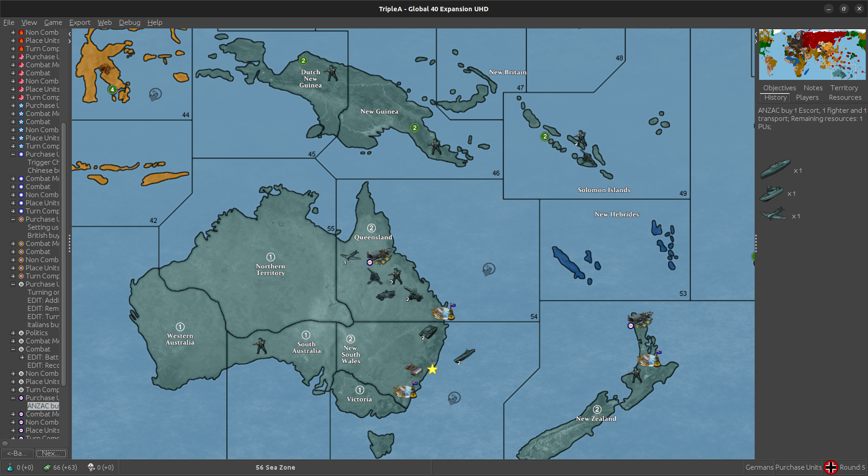This screenshot has width=868, height=476.
Task: Click the tank unit in New South Wales
Action: pyautogui.click(x=428, y=333)
